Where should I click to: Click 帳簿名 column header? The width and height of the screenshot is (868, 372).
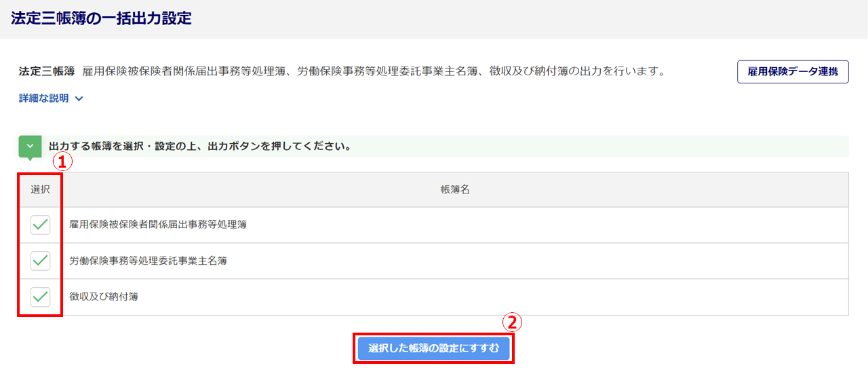[456, 190]
